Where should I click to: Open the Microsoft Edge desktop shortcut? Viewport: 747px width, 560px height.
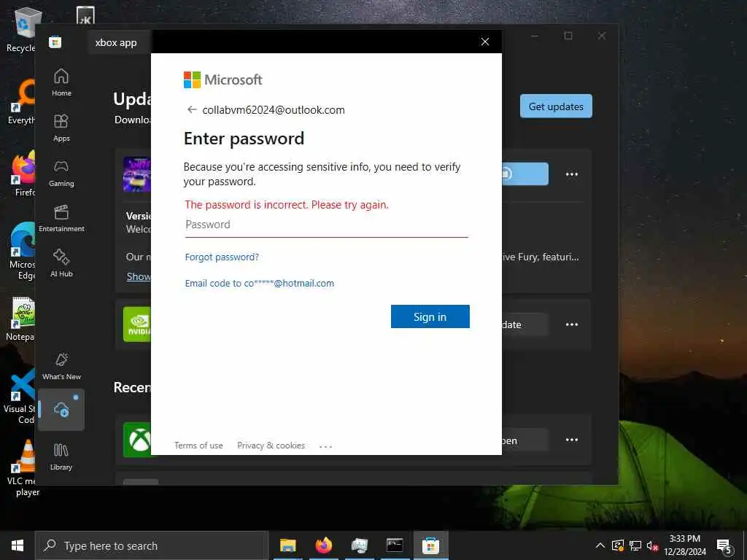coord(22,252)
